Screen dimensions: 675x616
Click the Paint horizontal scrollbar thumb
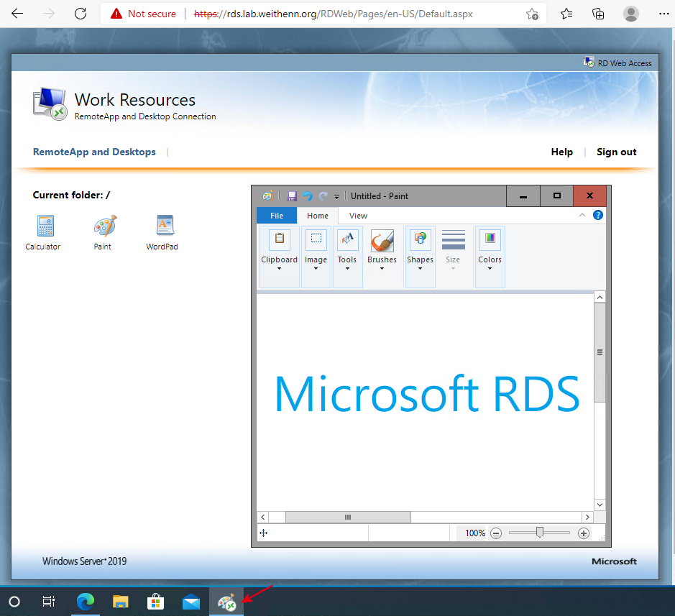(x=348, y=517)
